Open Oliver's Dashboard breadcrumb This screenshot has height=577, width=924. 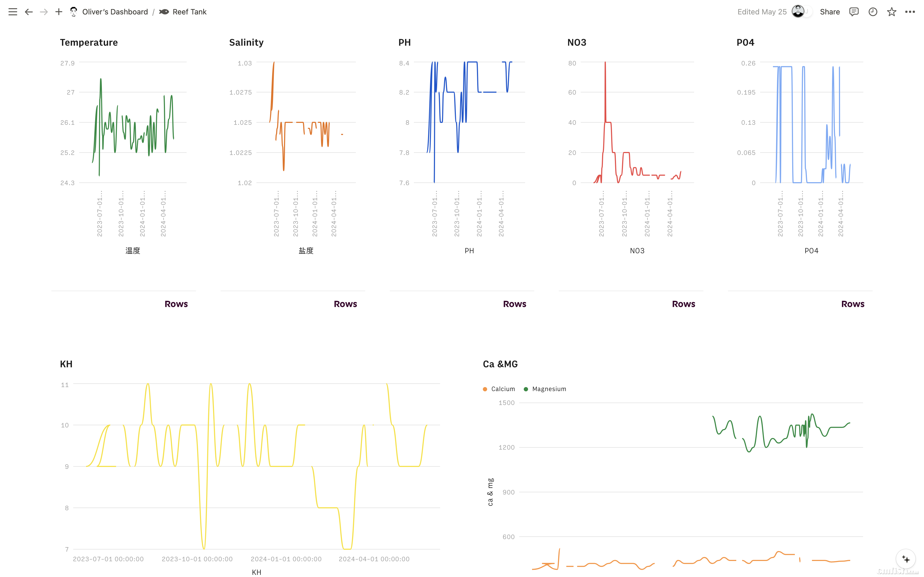point(114,12)
